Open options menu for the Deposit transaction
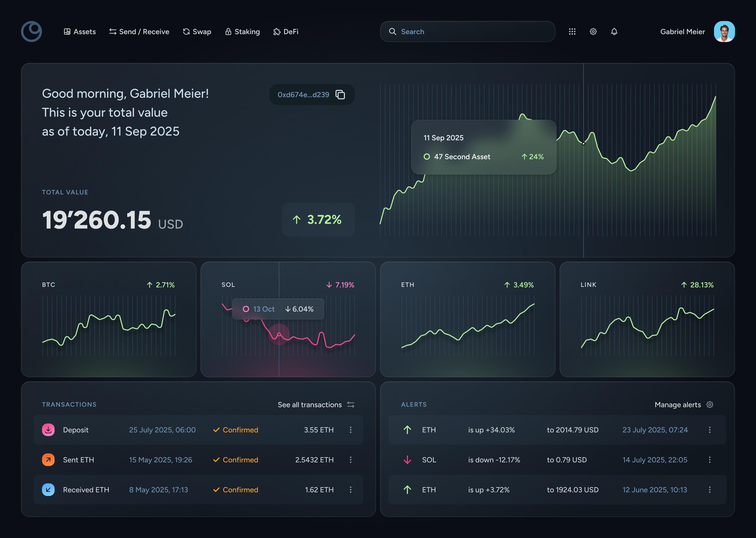This screenshot has width=756, height=538. [x=351, y=430]
